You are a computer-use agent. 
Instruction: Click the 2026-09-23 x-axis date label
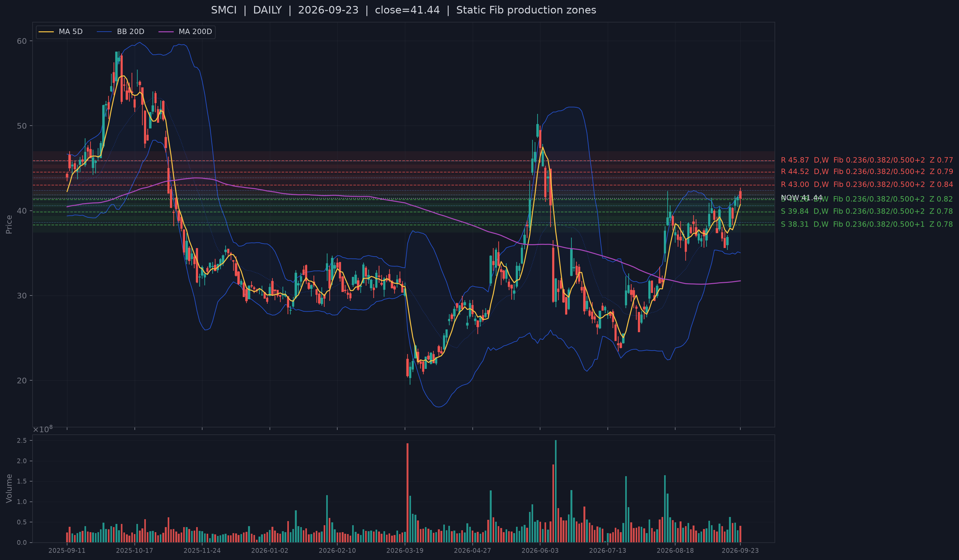pyautogui.click(x=740, y=551)
